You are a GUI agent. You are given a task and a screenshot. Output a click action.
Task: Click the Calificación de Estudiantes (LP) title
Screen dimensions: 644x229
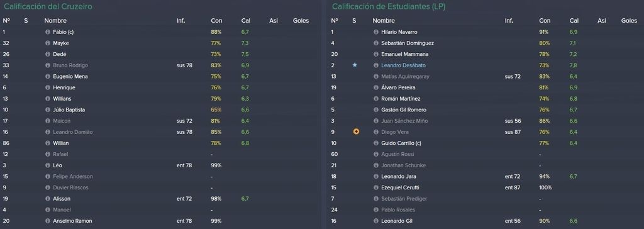(x=389, y=6)
